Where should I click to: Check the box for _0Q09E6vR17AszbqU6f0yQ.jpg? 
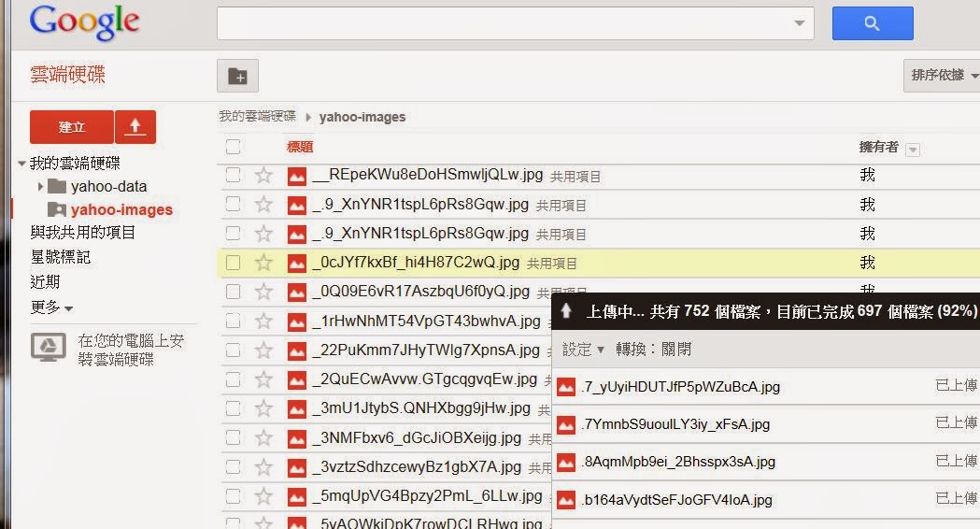tap(234, 292)
